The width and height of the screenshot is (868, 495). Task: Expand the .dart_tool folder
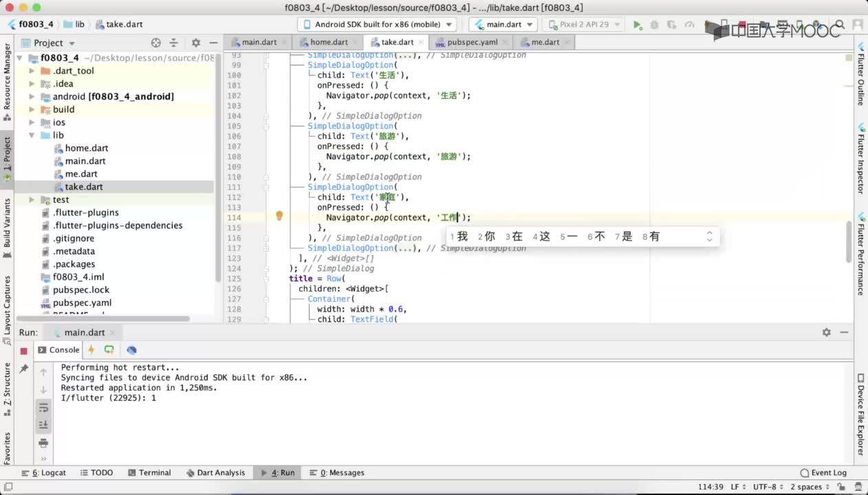(x=32, y=71)
